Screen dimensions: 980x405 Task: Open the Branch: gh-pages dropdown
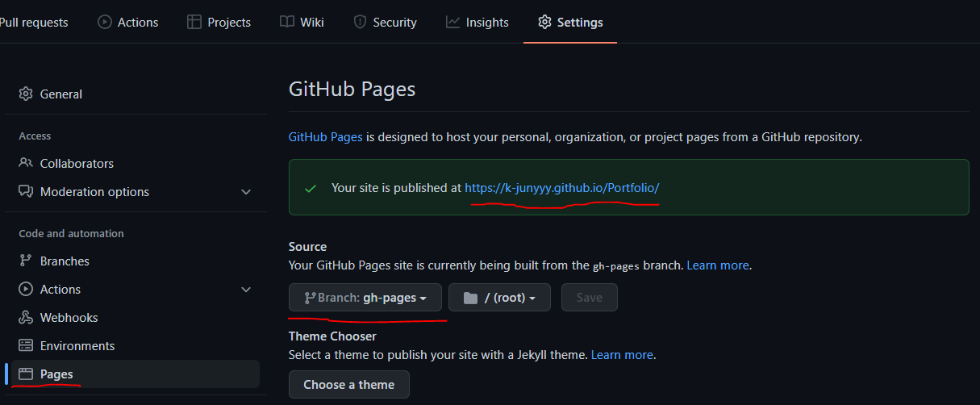pyautogui.click(x=365, y=298)
